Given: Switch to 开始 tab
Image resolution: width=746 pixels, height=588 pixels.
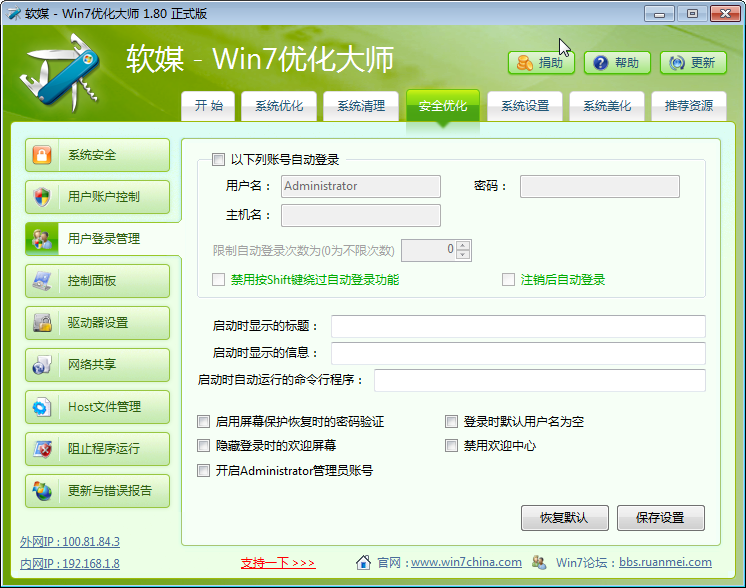Looking at the screenshot, I should (x=208, y=106).
